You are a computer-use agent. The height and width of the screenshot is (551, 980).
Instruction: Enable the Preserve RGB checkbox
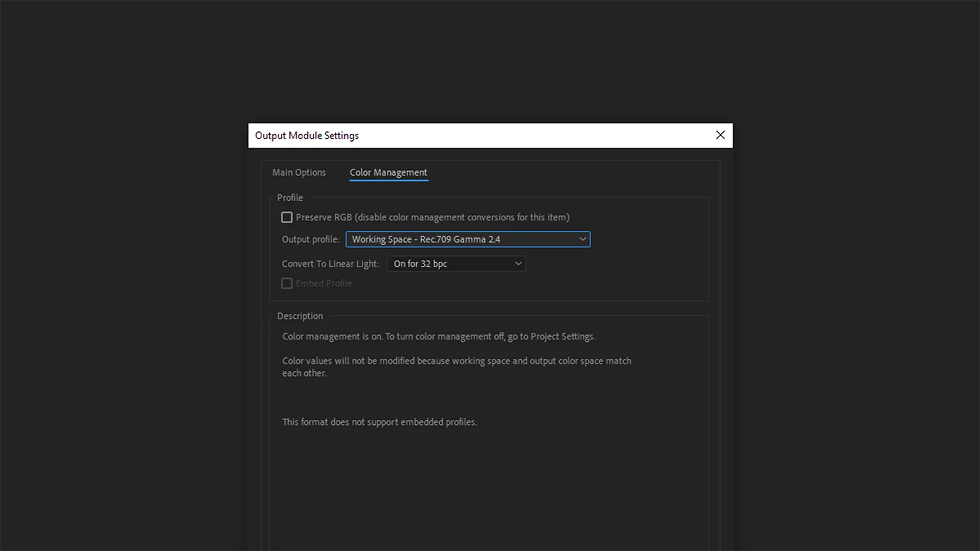point(287,217)
